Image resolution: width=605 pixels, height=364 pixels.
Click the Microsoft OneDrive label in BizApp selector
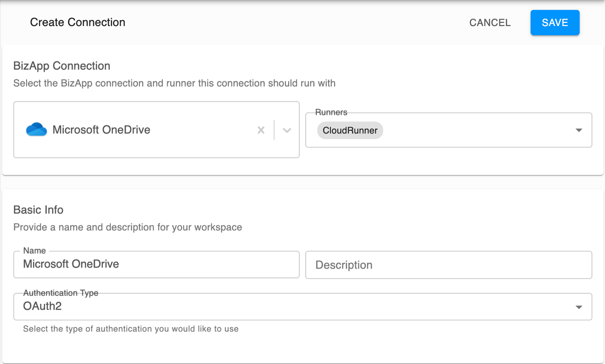click(101, 130)
